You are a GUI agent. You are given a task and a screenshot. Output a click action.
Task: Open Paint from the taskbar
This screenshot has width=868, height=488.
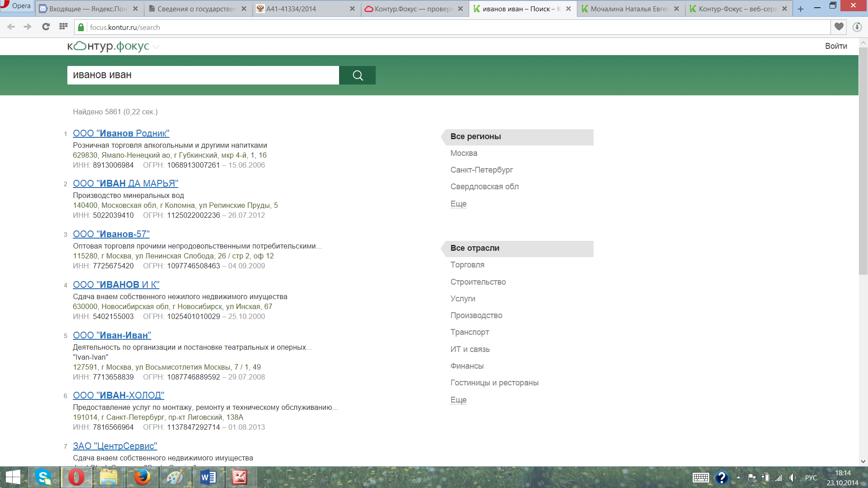point(175,478)
